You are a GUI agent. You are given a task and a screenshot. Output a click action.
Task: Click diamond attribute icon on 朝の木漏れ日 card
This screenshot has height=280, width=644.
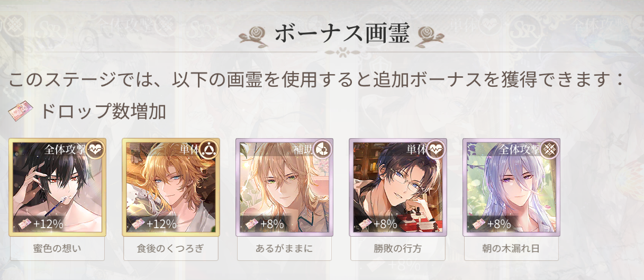click(x=549, y=149)
